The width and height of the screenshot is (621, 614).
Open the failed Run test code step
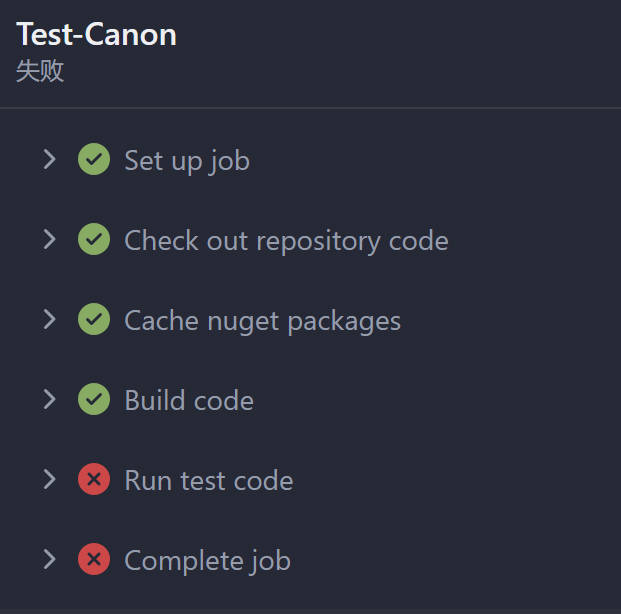pyautogui.click(x=209, y=480)
